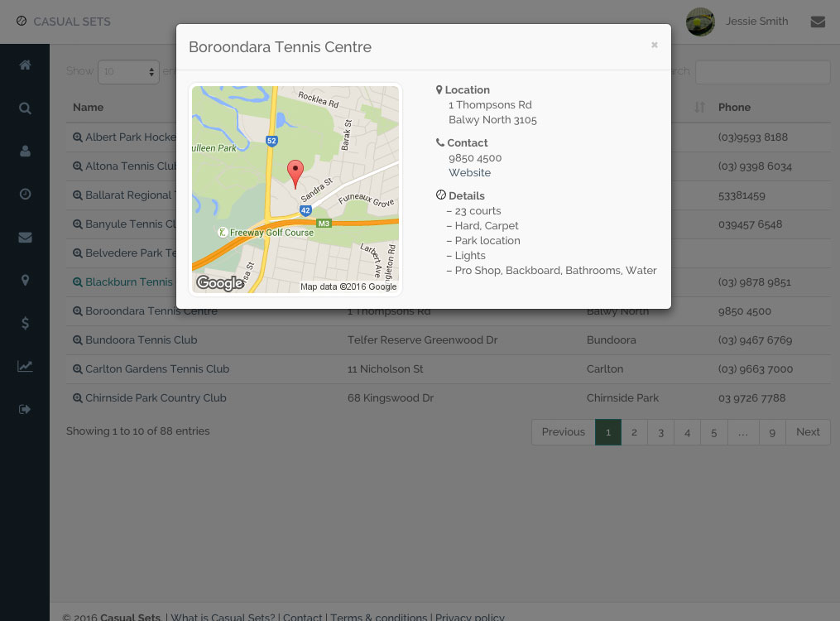Open the Players section via user icon

click(25, 151)
